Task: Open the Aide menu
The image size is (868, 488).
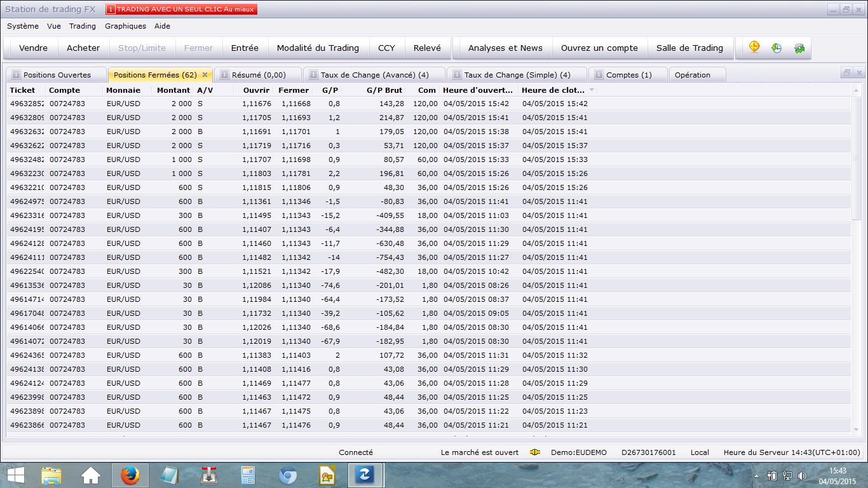Action: [x=162, y=26]
